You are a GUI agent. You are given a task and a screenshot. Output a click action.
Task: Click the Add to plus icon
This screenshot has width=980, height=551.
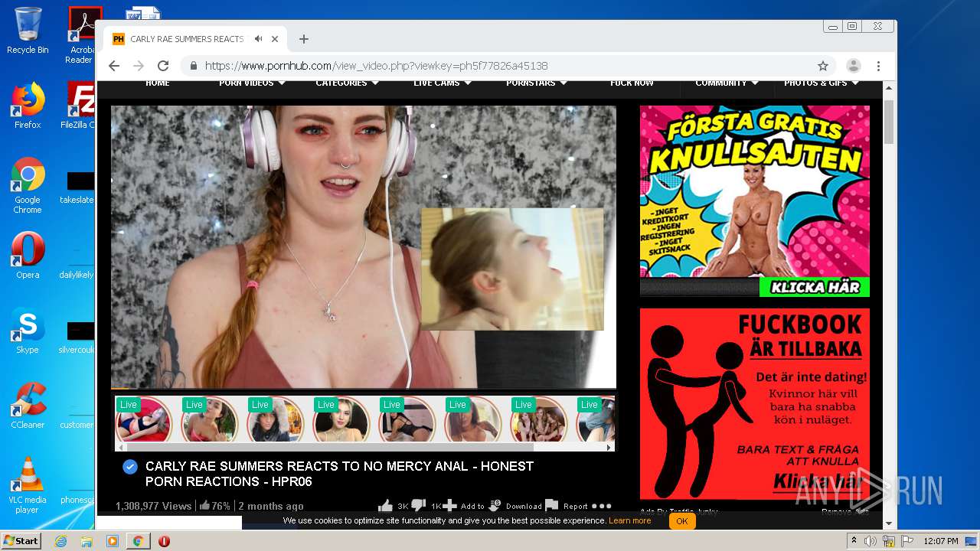(x=450, y=506)
